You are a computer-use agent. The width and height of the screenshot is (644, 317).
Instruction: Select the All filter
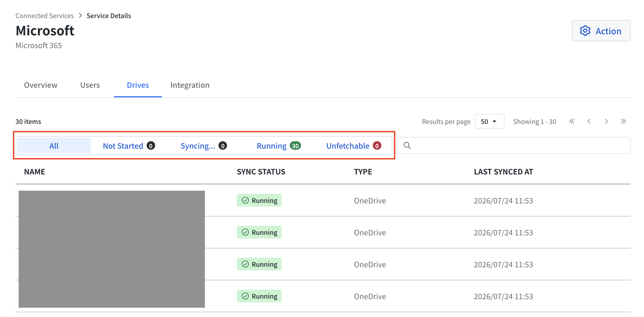tap(54, 145)
